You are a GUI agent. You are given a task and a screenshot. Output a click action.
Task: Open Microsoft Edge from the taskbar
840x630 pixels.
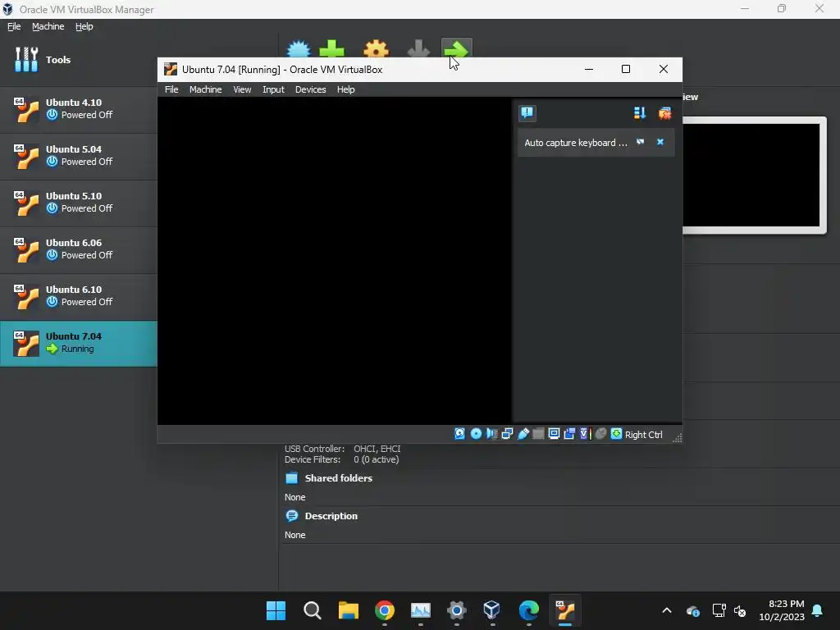coord(529,610)
